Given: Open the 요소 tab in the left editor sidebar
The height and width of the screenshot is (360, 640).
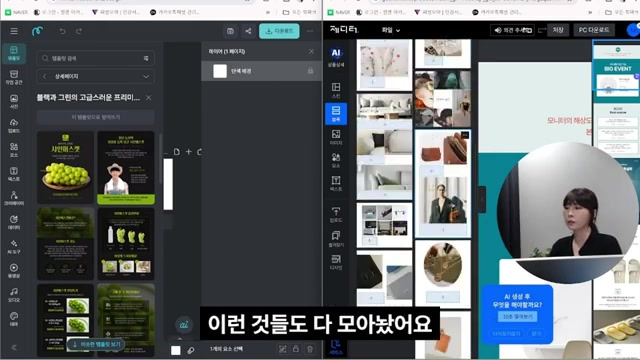Looking at the screenshot, I should pos(14,150).
